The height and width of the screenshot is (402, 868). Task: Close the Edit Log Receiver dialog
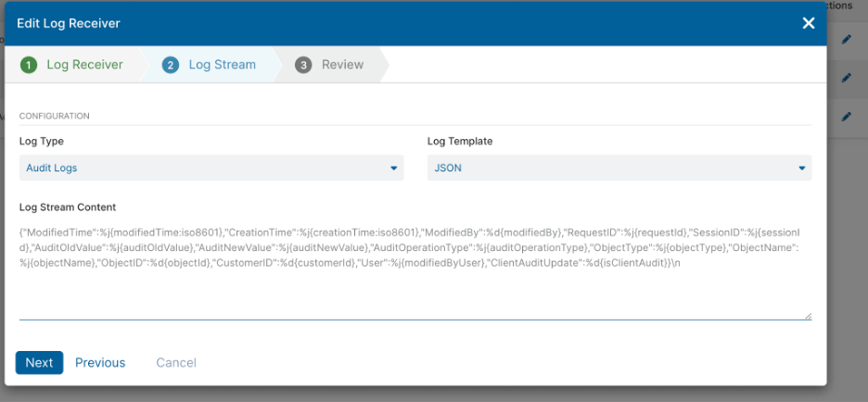tap(809, 23)
